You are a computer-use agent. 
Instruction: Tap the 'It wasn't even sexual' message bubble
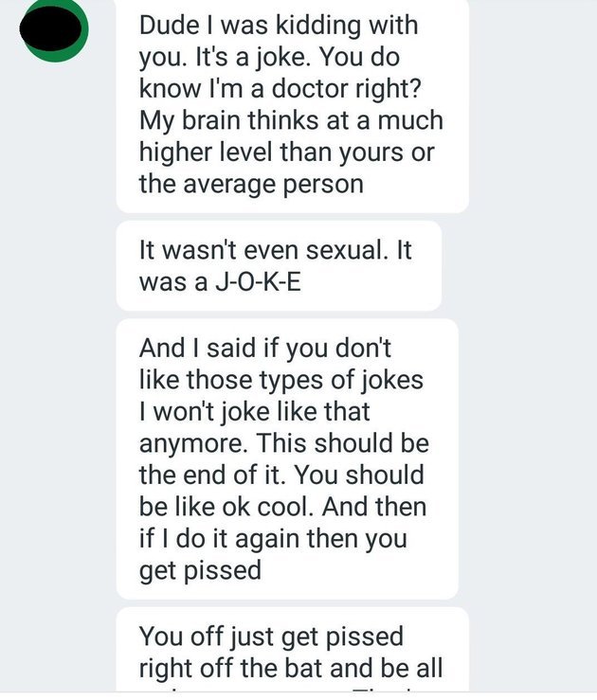(x=278, y=265)
